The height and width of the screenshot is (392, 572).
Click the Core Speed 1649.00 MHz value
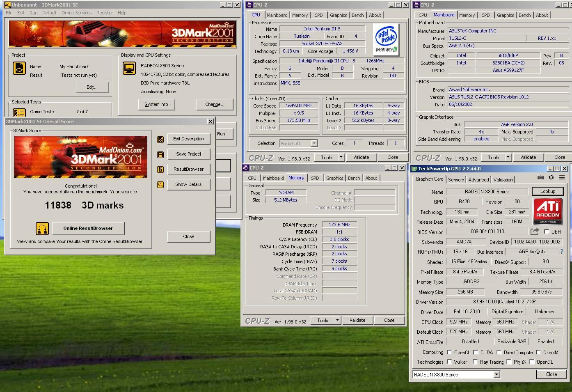coord(299,105)
